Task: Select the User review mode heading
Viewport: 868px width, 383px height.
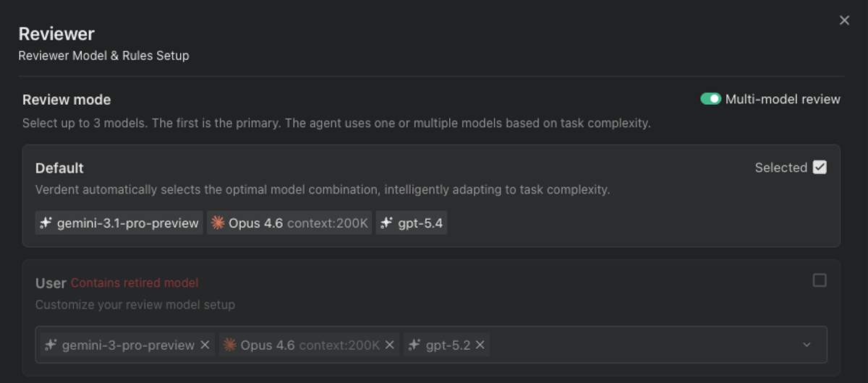Action: click(x=51, y=283)
